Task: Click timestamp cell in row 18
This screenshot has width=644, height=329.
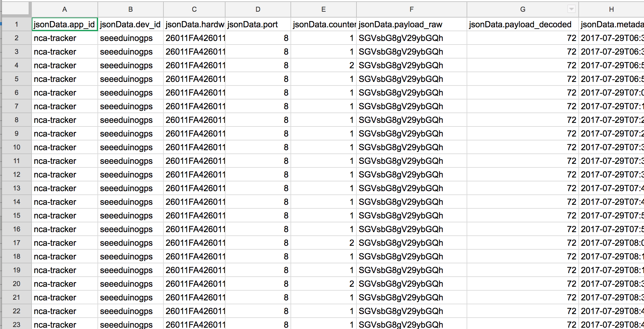Action: click(x=611, y=257)
